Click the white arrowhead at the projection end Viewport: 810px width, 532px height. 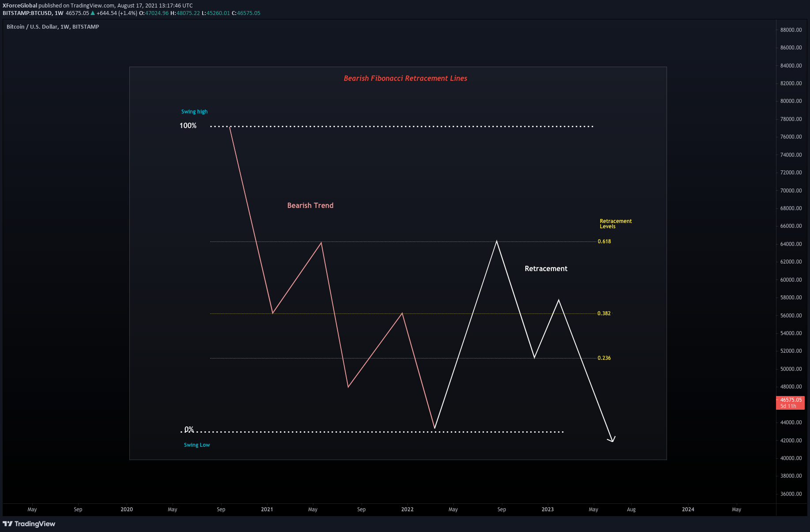tap(612, 439)
